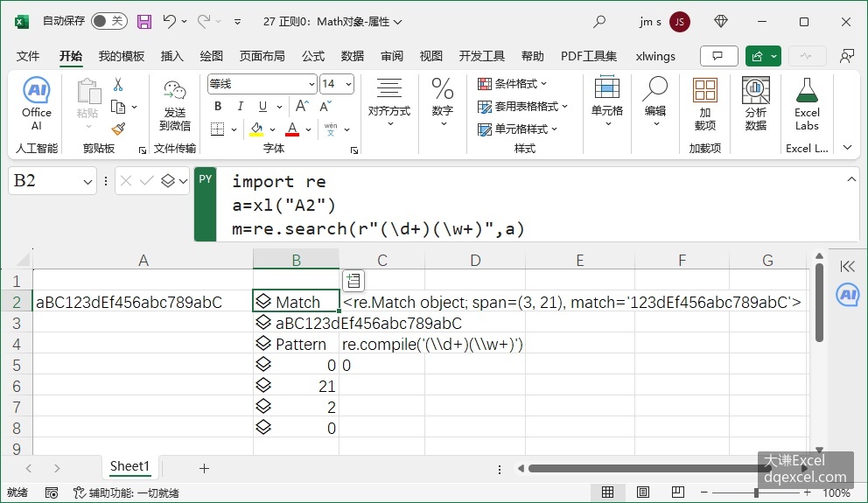Select column A header

[x=143, y=260]
